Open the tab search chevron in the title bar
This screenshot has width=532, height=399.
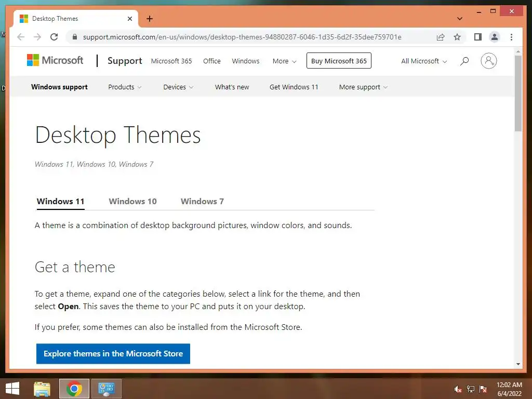(460, 19)
